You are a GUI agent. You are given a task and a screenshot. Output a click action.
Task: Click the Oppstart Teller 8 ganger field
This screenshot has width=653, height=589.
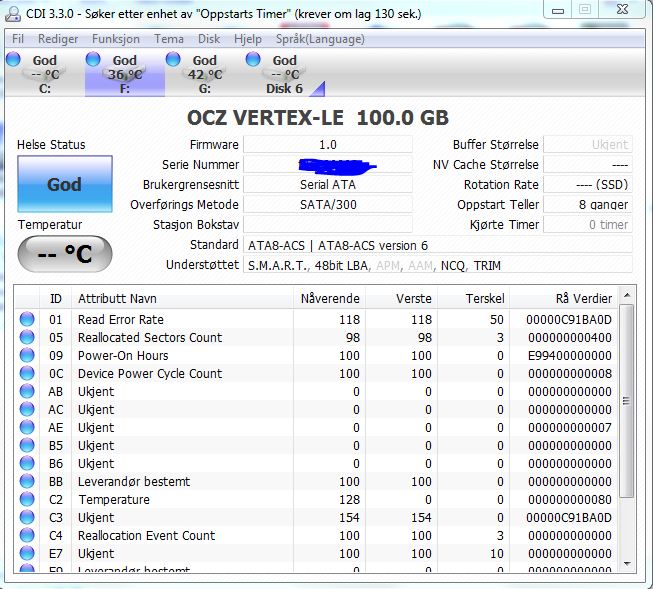click(x=588, y=205)
